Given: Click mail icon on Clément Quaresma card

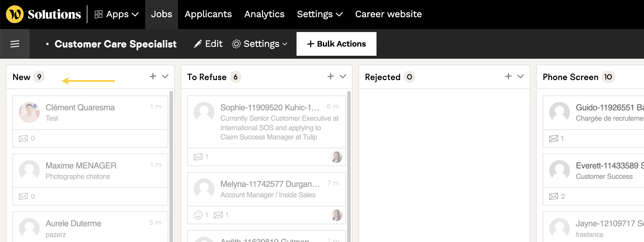Looking at the screenshot, I should [23, 138].
